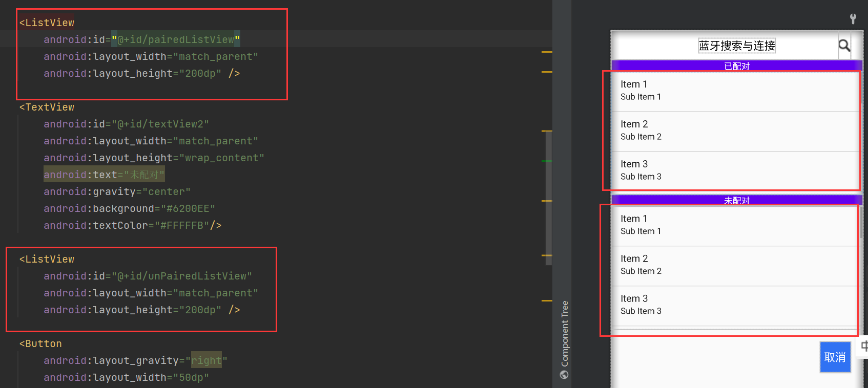Click the green mark in editor error stripe
This screenshot has height=388, width=868.
pyautogui.click(x=547, y=161)
